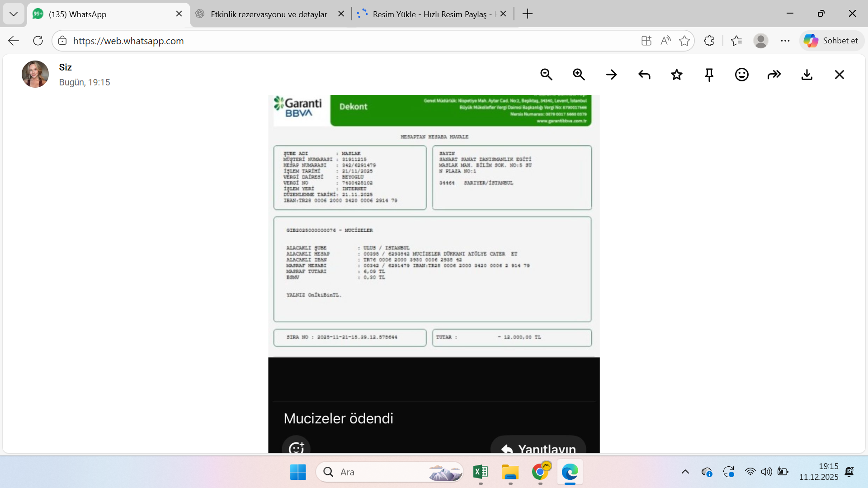This screenshot has height=488, width=868.
Task: Open Wi-Fi network settings
Action: click(x=750, y=472)
